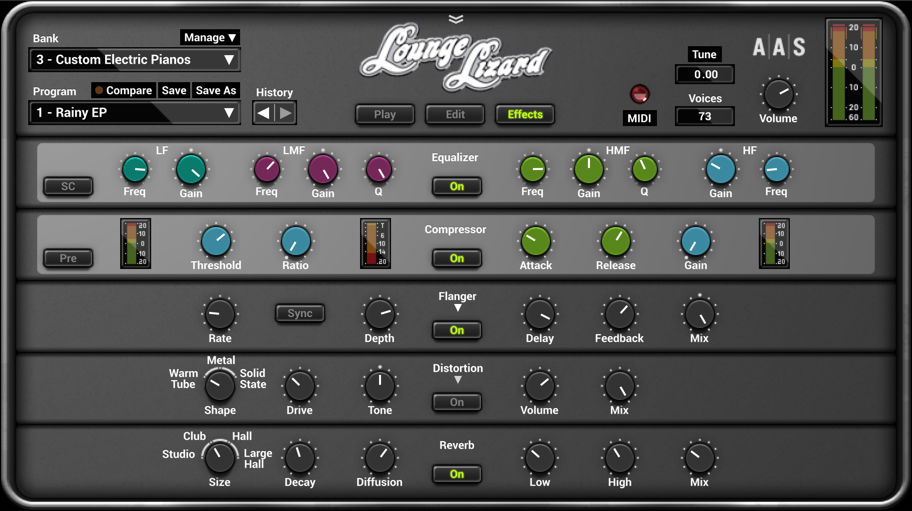
Task: Click the Distortion Tone knob
Action: point(379,386)
